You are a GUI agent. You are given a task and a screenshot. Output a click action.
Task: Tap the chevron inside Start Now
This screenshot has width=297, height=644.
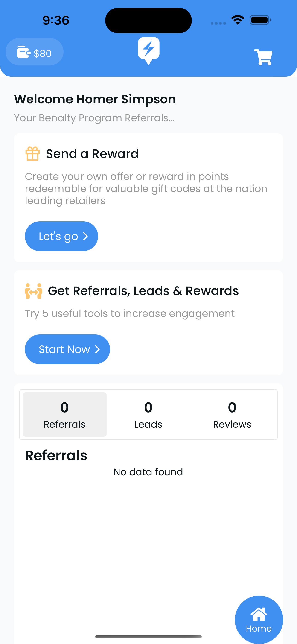(97, 349)
